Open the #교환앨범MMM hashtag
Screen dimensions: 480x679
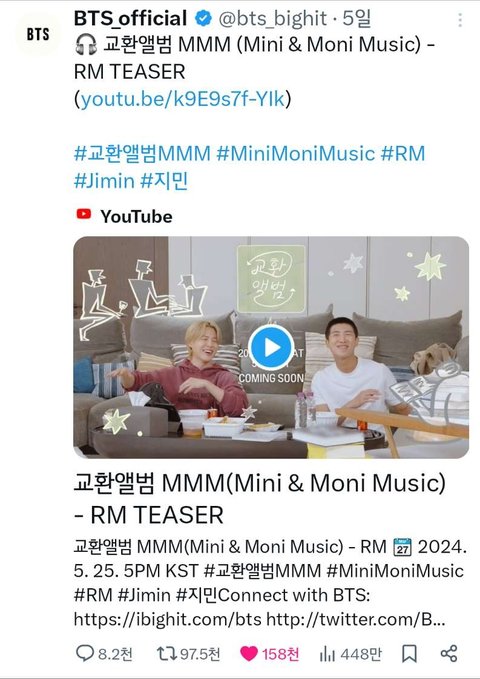pos(142,154)
